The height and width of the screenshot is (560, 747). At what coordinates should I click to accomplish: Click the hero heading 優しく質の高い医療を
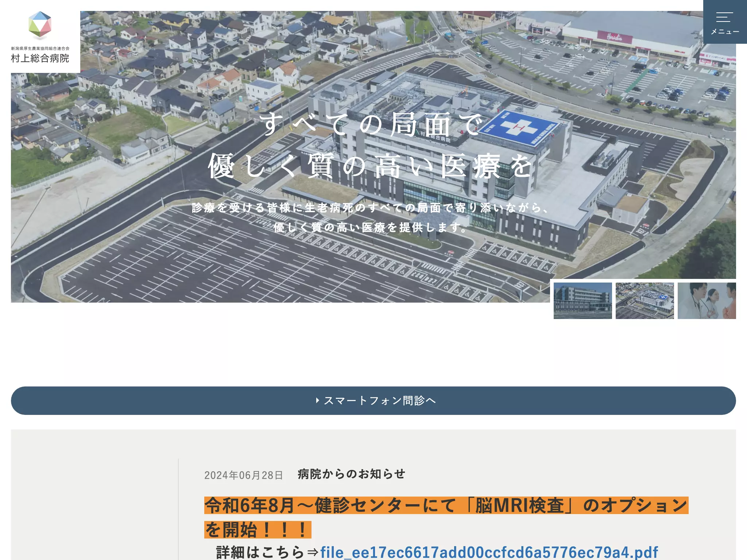tap(371, 166)
